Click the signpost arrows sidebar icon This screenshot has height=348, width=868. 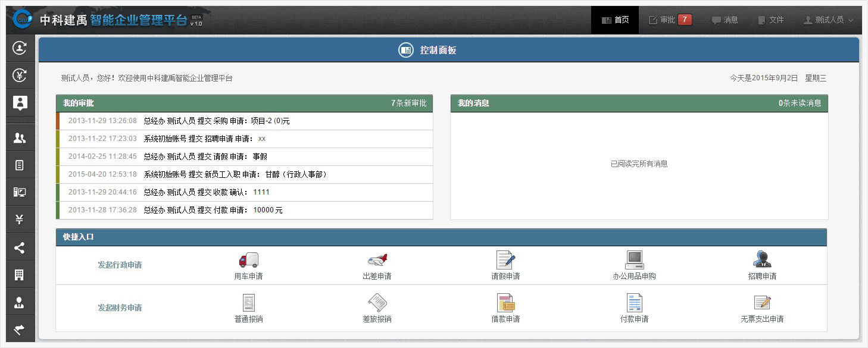tap(20, 329)
